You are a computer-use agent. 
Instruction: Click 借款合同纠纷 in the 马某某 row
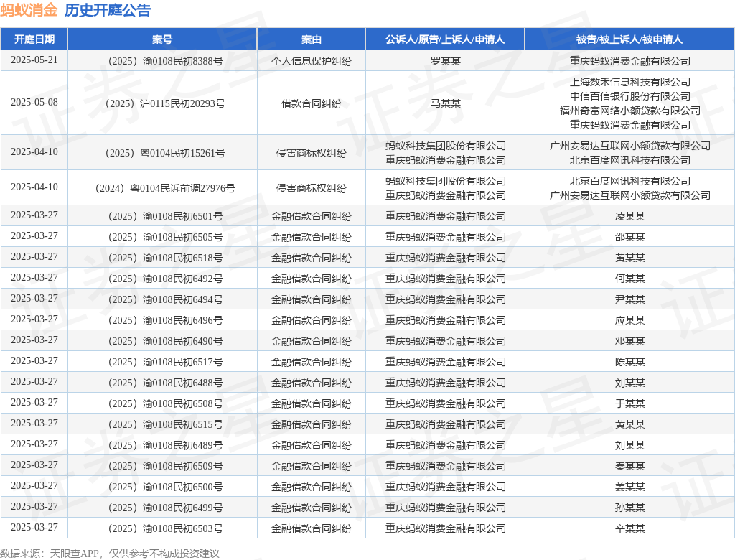coord(312,103)
